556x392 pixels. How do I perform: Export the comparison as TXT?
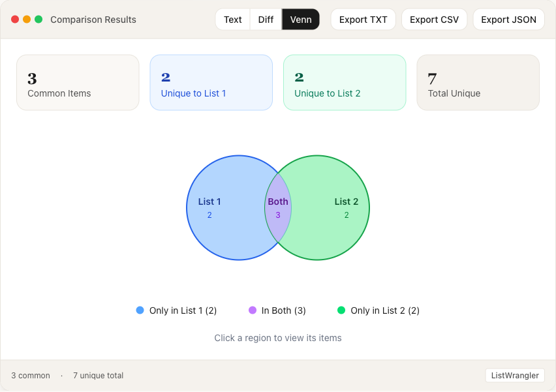(363, 20)
